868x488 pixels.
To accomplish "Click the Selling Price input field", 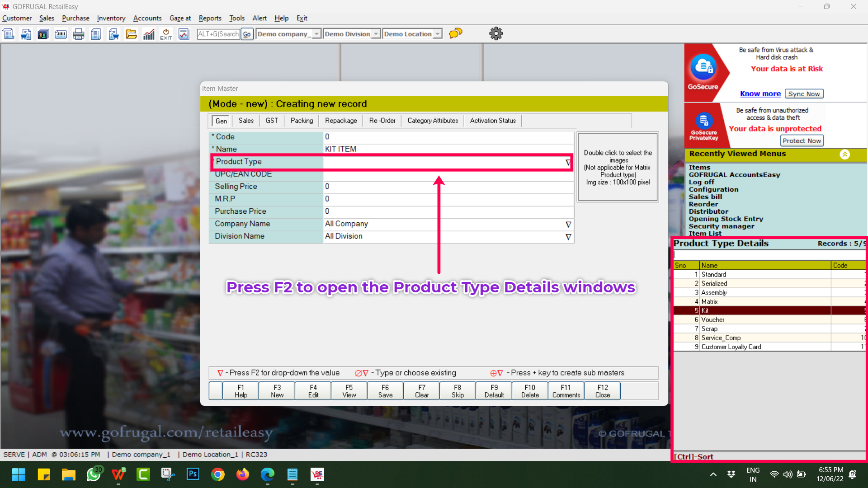I will tap(448, 187).
